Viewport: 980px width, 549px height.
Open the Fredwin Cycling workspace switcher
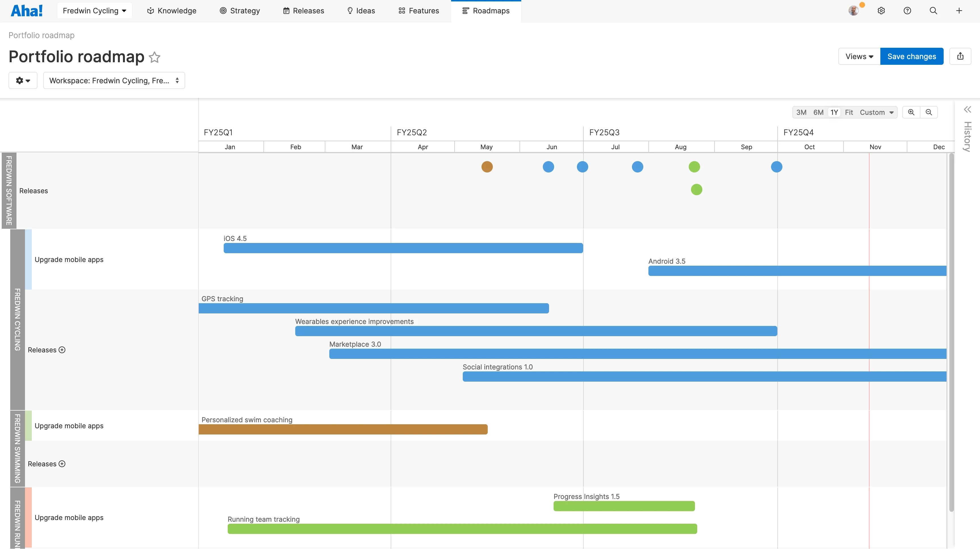point(94,10)
